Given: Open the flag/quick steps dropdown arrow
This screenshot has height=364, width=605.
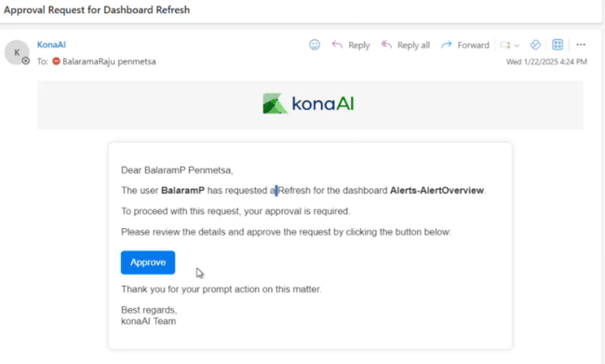Looking at the screenshot, I should 517,46.
